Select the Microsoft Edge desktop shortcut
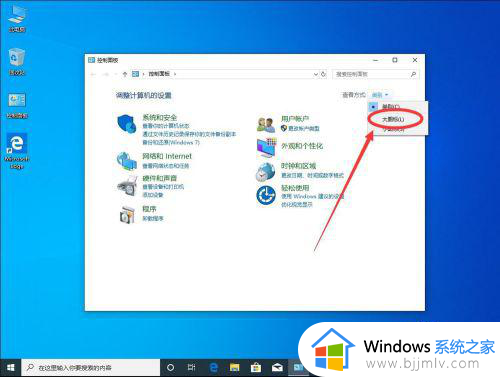Viewport: 500px width, 377px height. click(17, 152)
